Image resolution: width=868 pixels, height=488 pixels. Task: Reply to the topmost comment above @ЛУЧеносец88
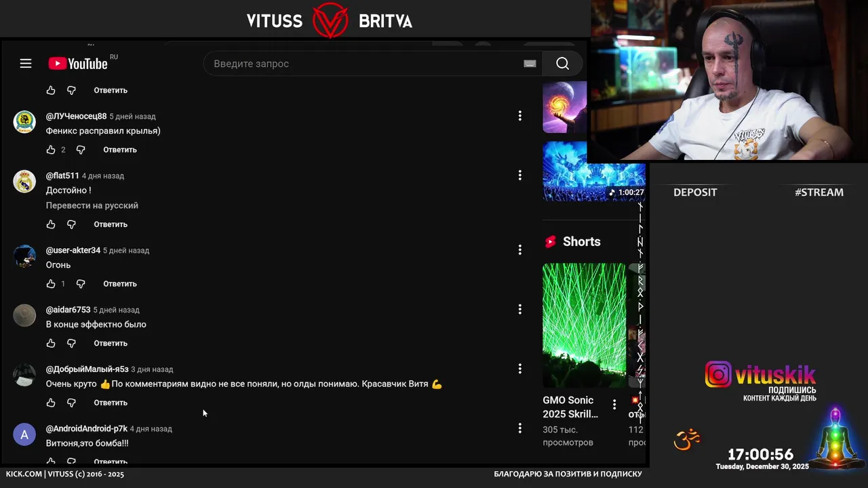pyautogui.click(x=111, y=90)
